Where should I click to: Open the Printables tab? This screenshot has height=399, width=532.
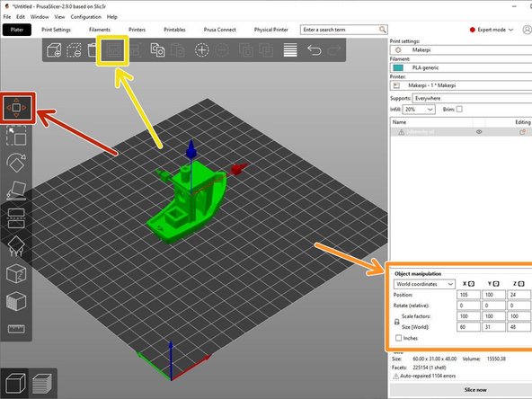click(x=174, y=30)
